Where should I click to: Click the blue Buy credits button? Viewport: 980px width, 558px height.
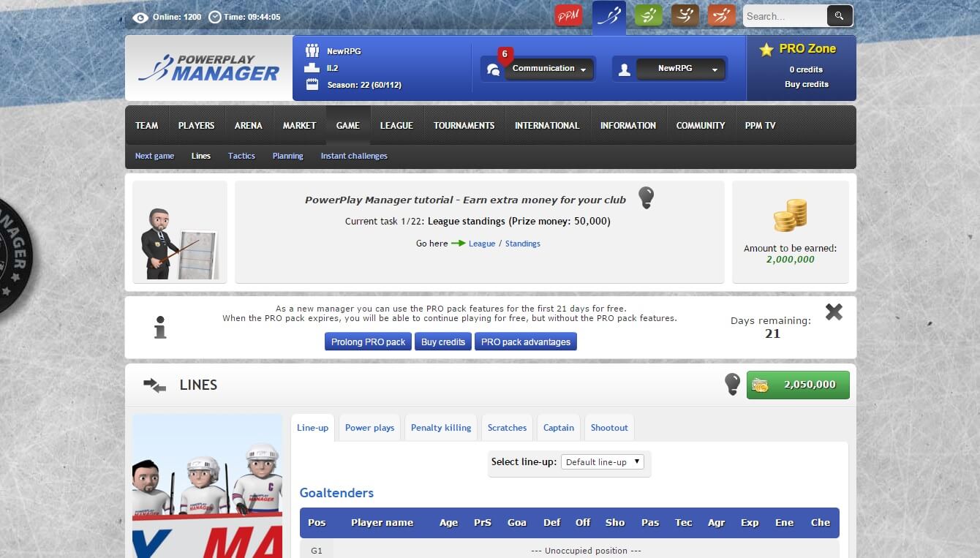(x=443, y=342)
